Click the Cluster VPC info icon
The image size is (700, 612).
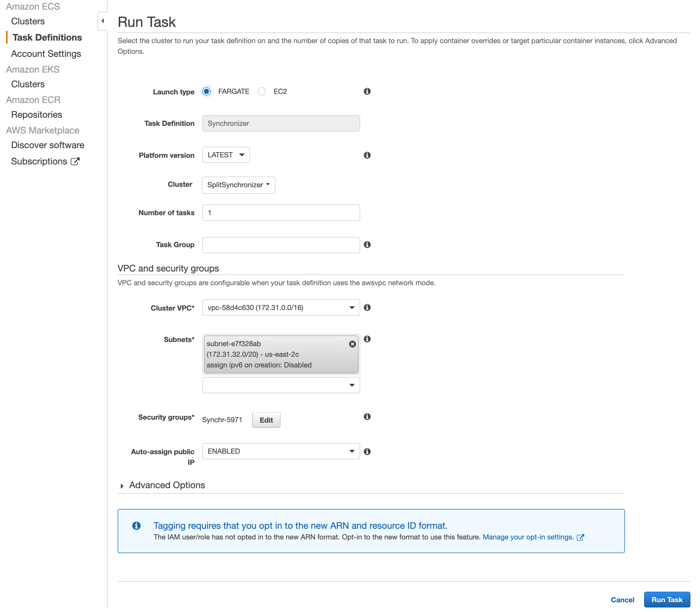point(367,307)
